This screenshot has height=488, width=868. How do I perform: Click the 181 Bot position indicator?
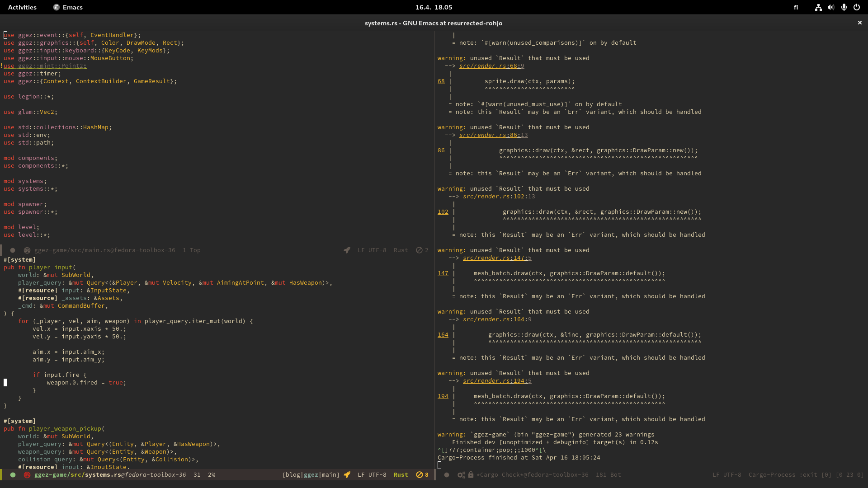pos(609,475)
